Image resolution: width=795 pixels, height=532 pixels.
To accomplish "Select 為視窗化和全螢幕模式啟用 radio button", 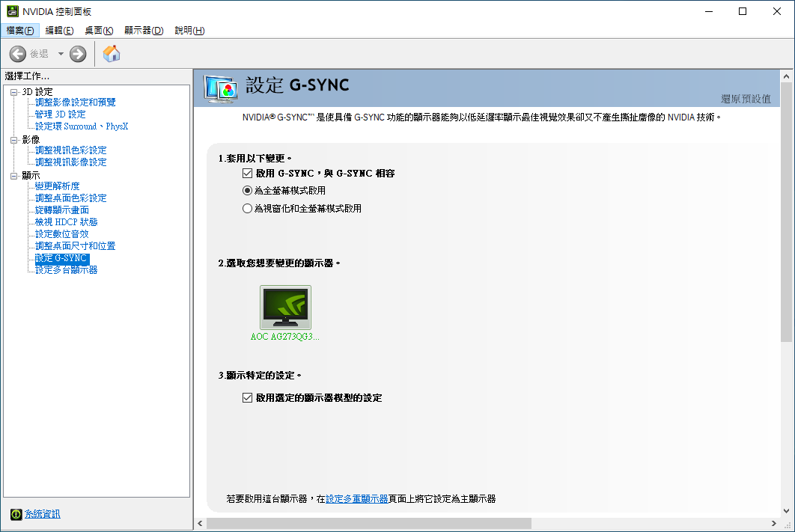I will pyautogui.click(x=248, y=209).
